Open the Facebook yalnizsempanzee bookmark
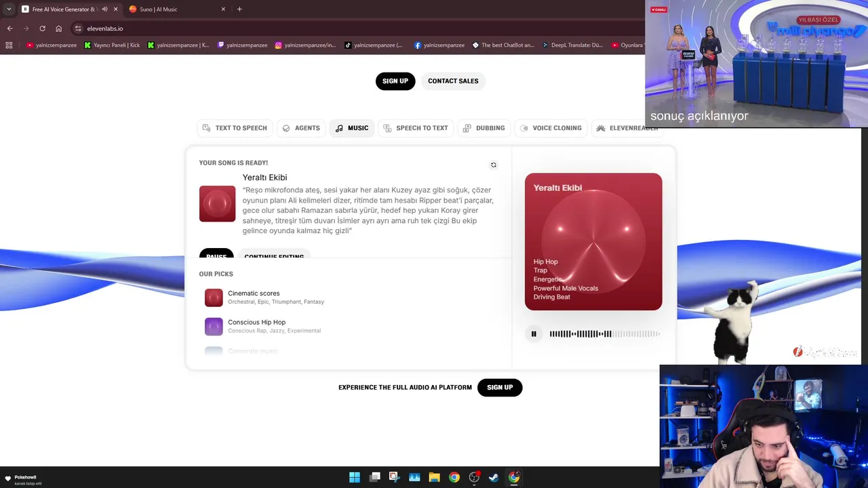868x488 pixels. (x=439, y=45)
